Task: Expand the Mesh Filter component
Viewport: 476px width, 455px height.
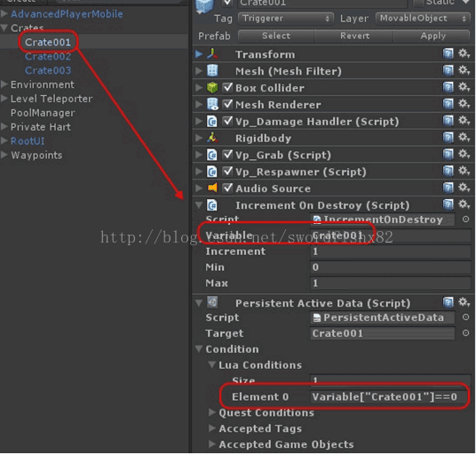Action: tap(199, 71)
